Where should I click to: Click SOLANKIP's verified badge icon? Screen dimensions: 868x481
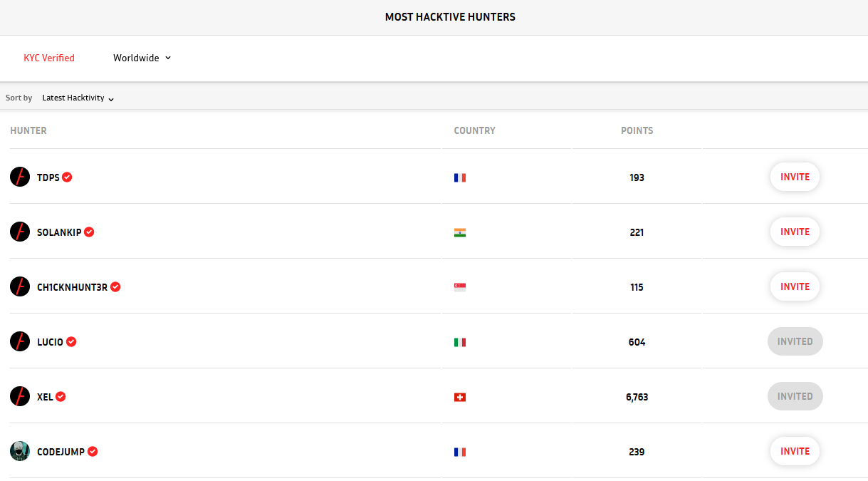click(89, 232)
